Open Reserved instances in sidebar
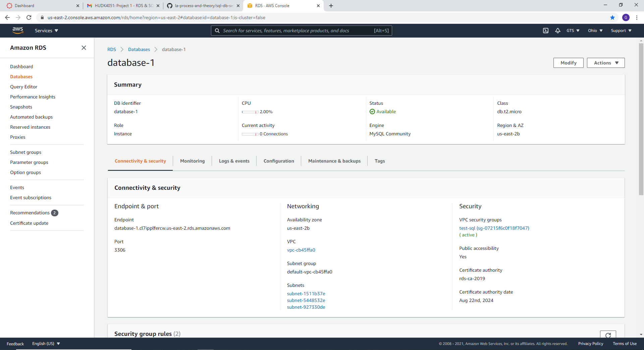This screenshot has width=644, height=350. 30,127
